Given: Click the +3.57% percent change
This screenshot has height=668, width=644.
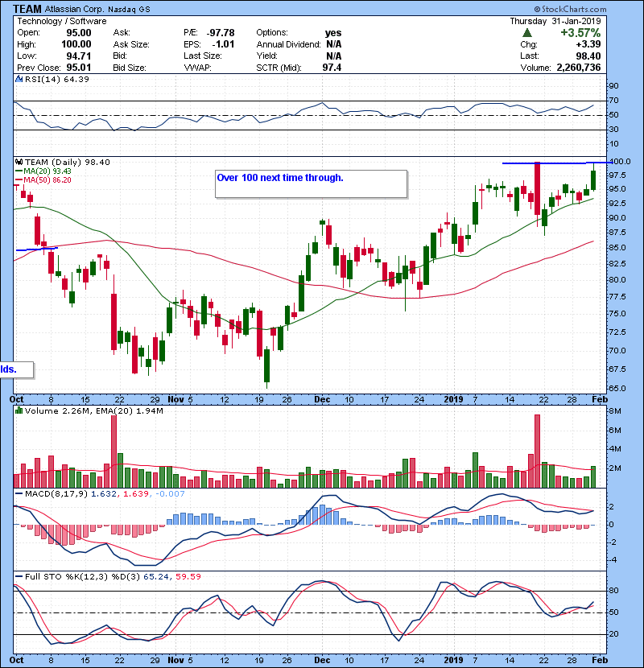Looking at the screenshot, I should coord(580,33).
